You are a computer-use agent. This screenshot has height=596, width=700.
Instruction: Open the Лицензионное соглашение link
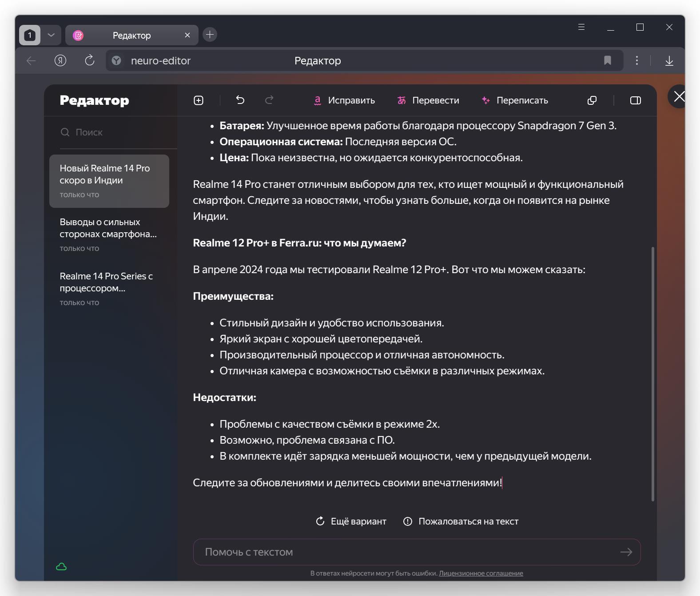tap(481, 573)
